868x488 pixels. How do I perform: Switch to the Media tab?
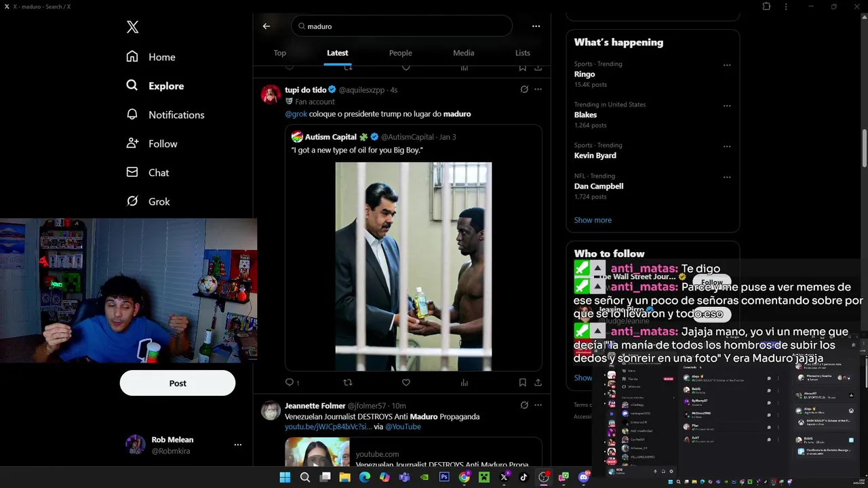(464, 53)
